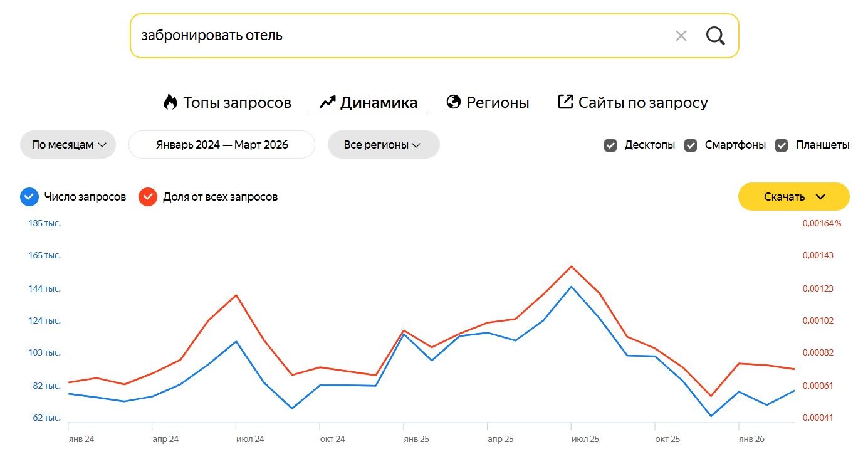
Task: Click the 0,00061 right axis value
Action: [x=818, y=386]
